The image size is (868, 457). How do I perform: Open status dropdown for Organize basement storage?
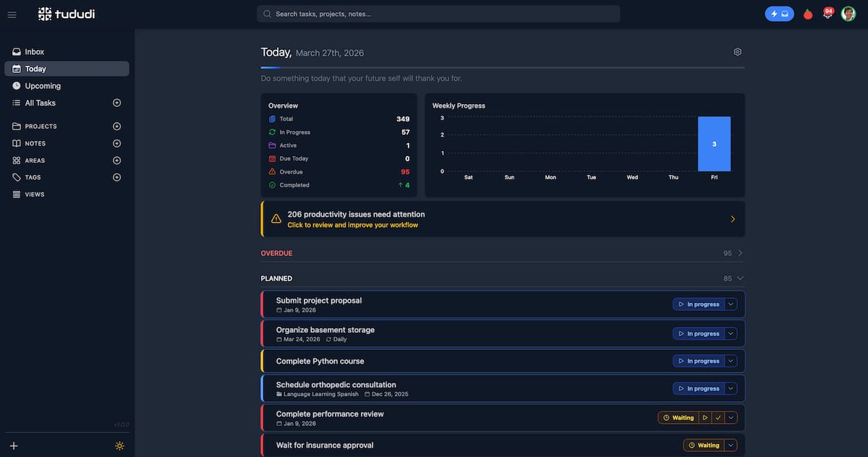[x=731, y=333]
